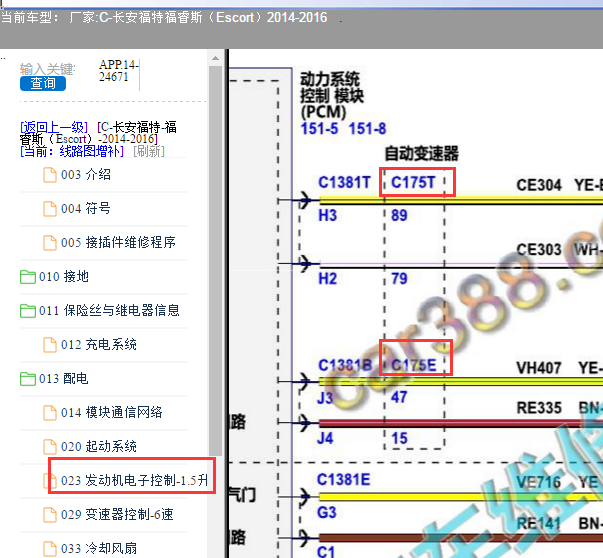This screenshot has width=603, height=558.
Task: Click pin label J4
Action: point(325,438)
